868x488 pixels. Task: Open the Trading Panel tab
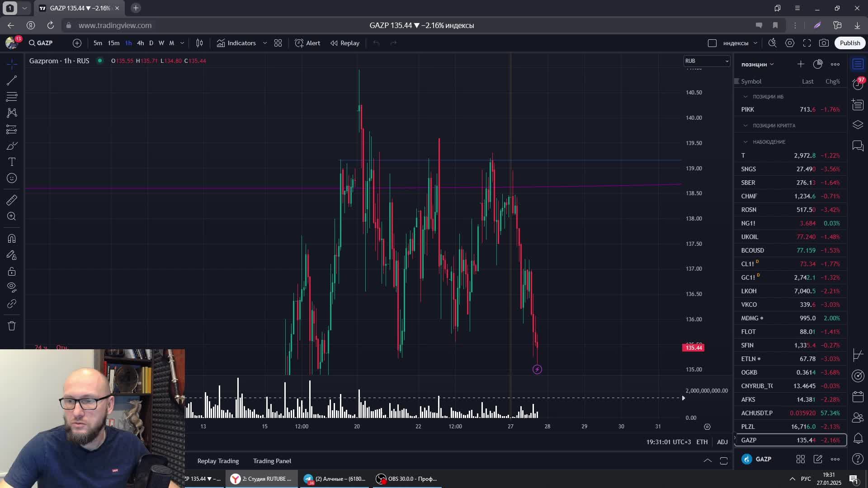(272, 461)
